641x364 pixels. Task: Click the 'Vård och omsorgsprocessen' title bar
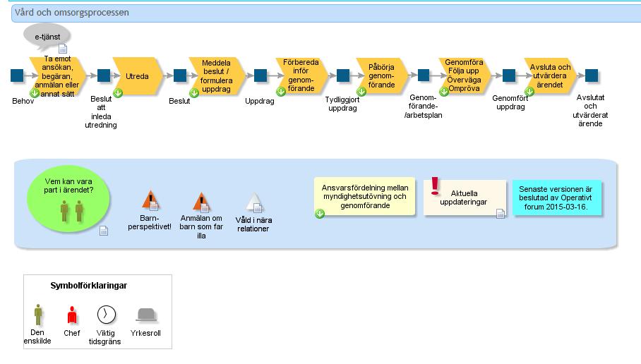pos(326,13)
